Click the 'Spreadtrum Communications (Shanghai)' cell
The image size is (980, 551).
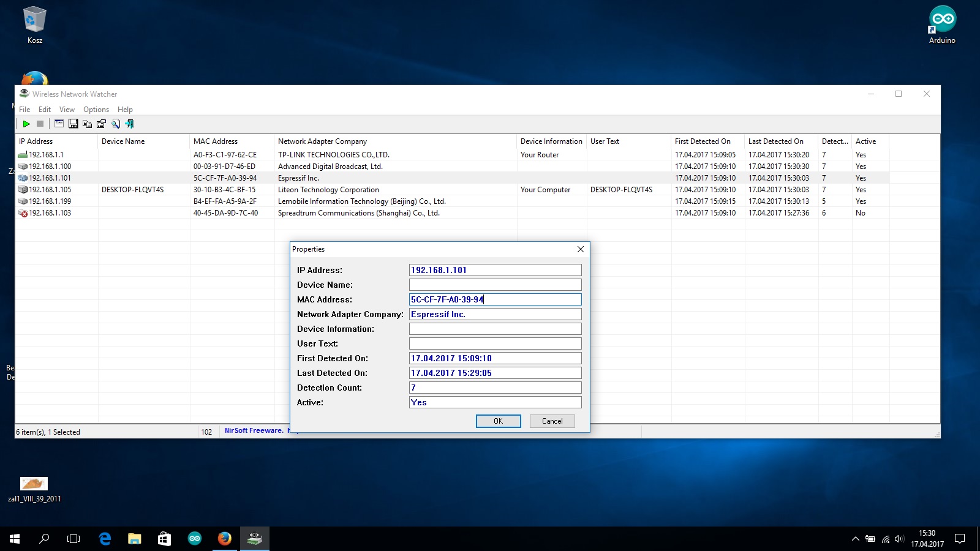[358, 213]
